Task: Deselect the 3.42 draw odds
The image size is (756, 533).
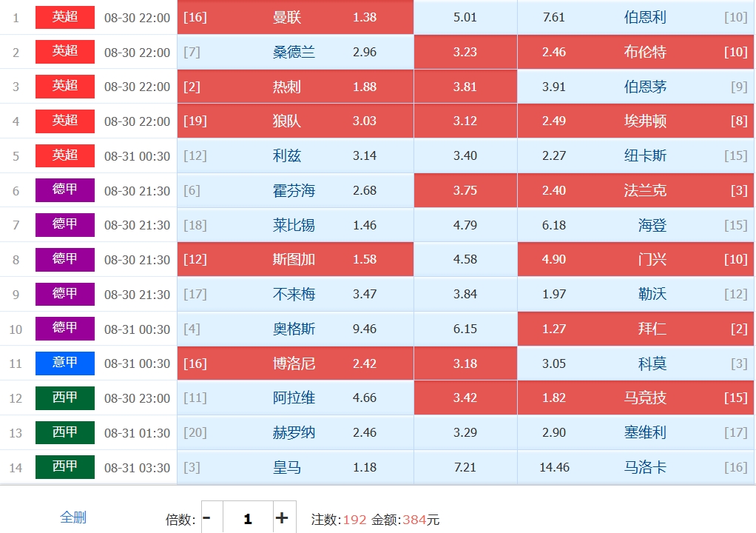Action: [465, 398]
